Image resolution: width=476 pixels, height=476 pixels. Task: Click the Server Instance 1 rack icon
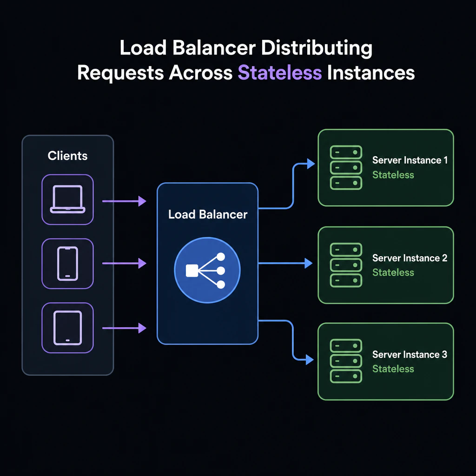346,167
